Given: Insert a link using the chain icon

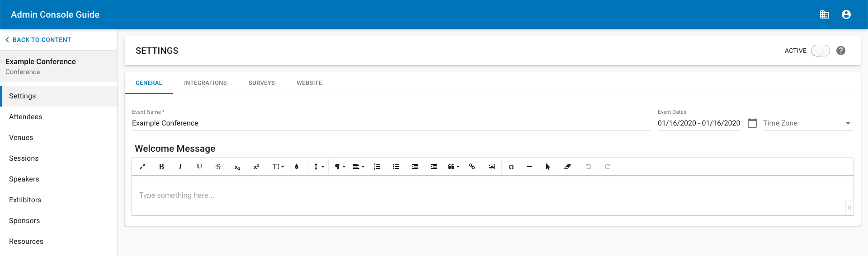Looking at the screenshot, I should [472, 167].
